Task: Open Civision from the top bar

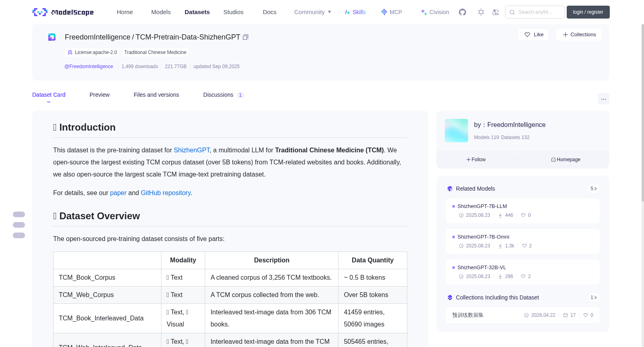Action: [x=435, y=12]
